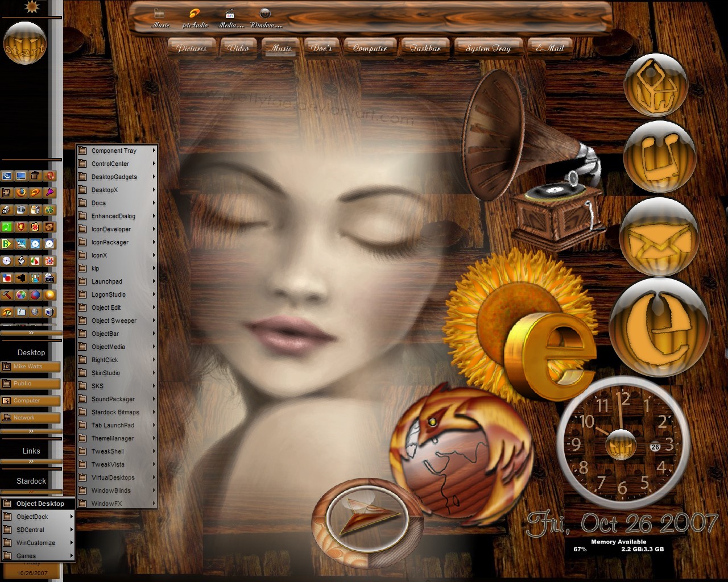The width and height of the screenshot is (728, 582).
Task: Expand the Links section chevron
Action: [31, 461]
